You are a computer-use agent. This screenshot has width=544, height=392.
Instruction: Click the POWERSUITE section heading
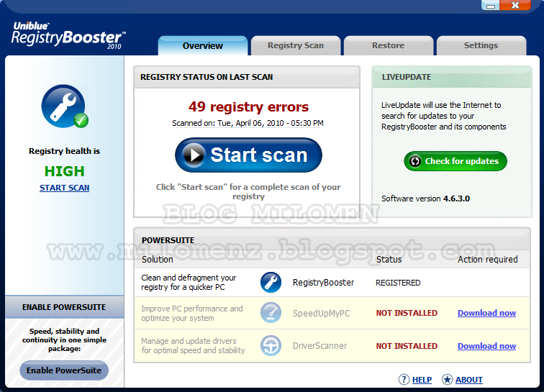[x=168, y=240]
